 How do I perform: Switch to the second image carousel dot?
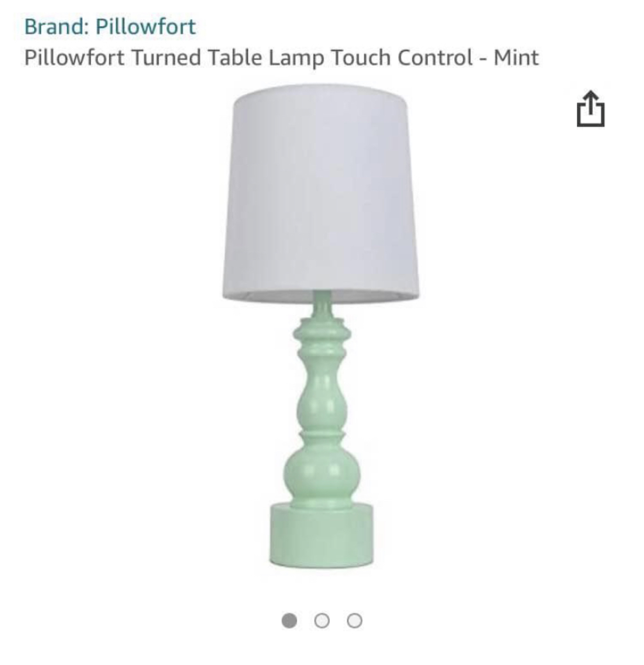322,621
